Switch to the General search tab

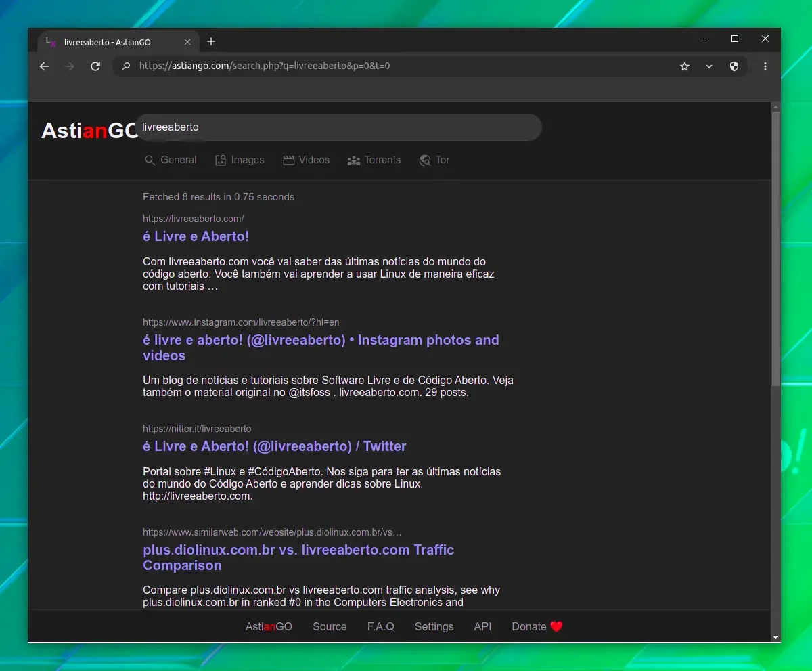(171, 160)
